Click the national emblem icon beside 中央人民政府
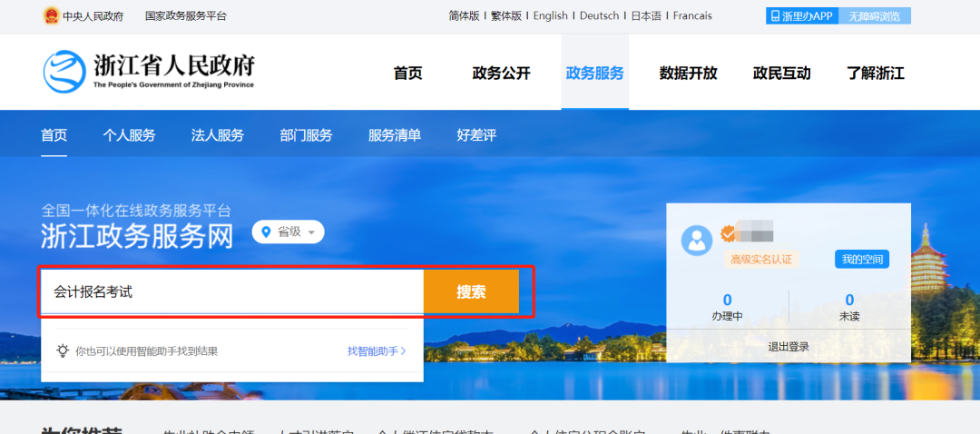The image size is (980, 434). [51, 15]
